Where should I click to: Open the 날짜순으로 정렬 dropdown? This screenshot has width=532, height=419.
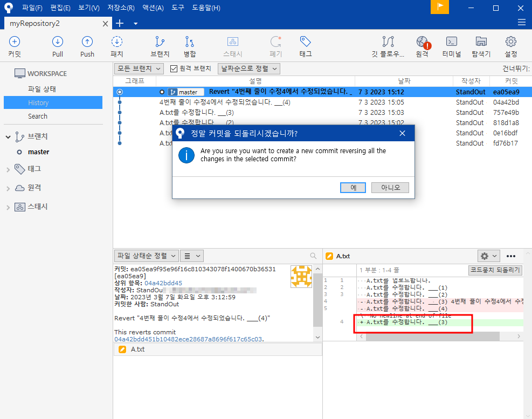tap(248, 68)
